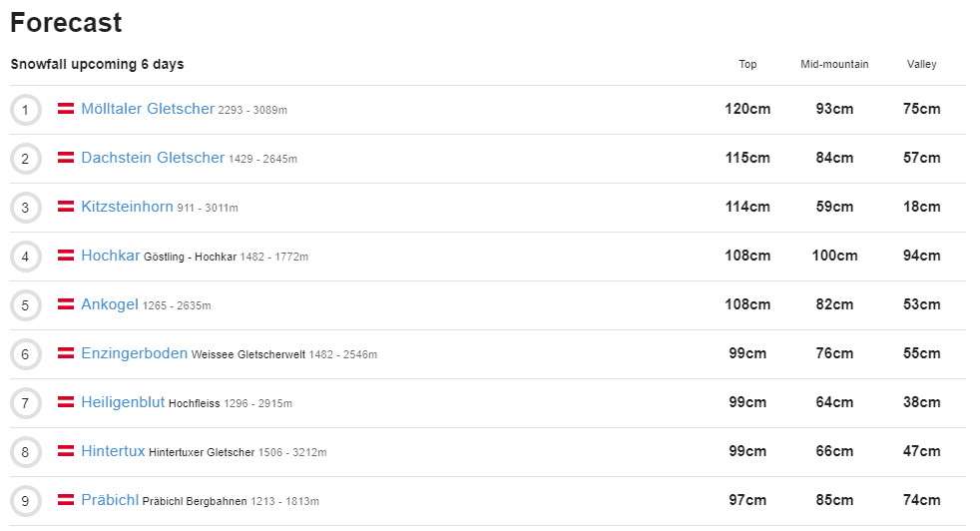Click the Austrian flag next to Hochkar
Image resolution: width=980 pixels, height=531 pixels.
pyautogui.click(x=66, y=256)
